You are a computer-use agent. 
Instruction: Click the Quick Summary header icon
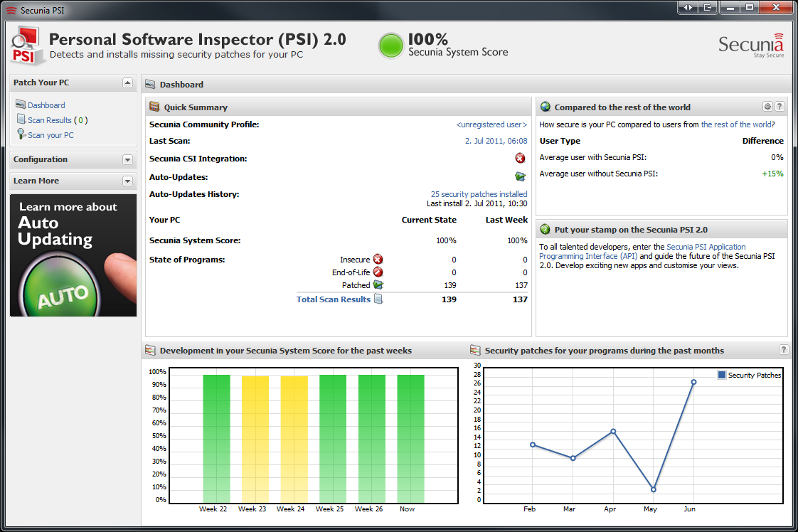coord(154,107)
